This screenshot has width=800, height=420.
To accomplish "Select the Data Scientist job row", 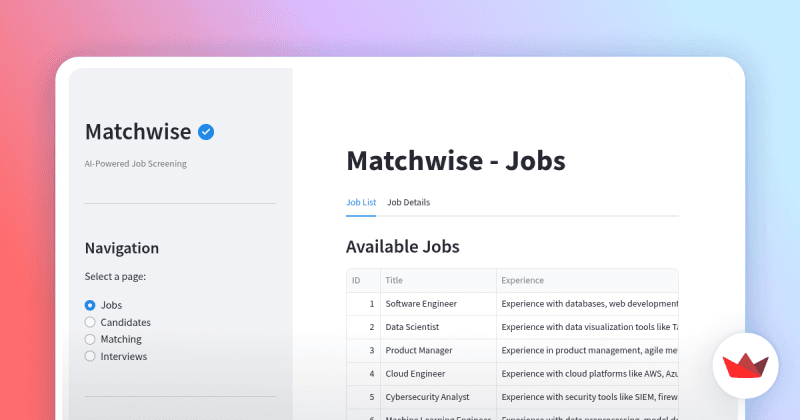I will 412,327.
